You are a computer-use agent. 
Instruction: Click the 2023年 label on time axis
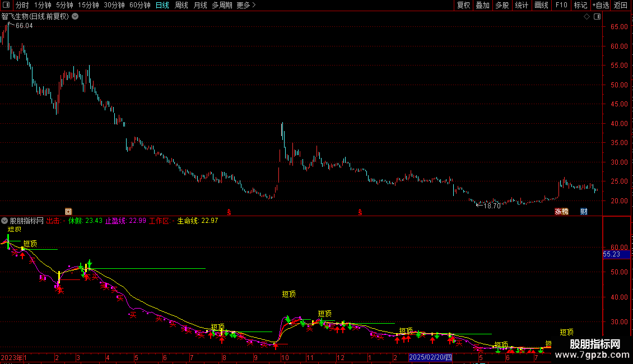point(12,357)
